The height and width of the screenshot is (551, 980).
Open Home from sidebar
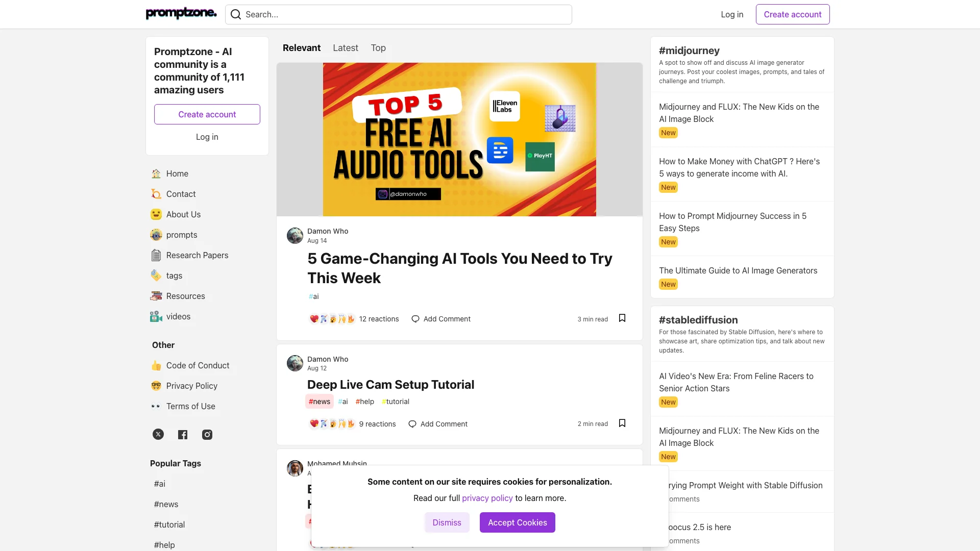207,173
